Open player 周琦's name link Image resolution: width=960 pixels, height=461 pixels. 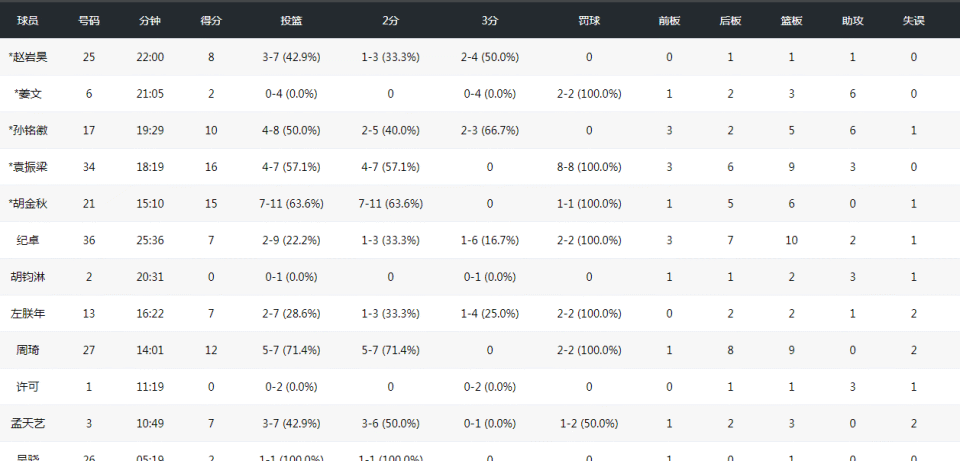tap(28, 350)
